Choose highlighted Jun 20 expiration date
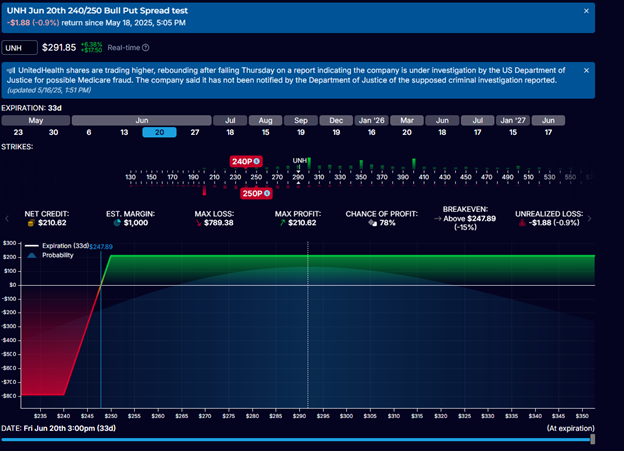 159,133
